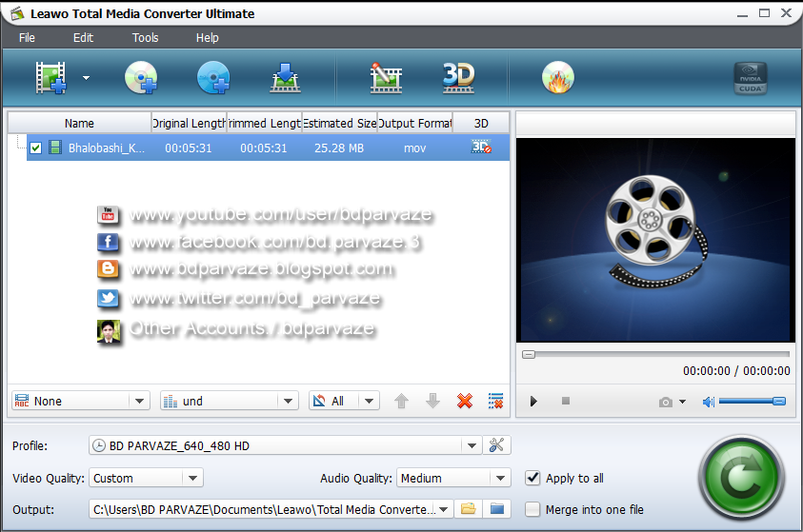Uncheck the Apply to all checkbox

pyautogui.click(x=532, y=478)
